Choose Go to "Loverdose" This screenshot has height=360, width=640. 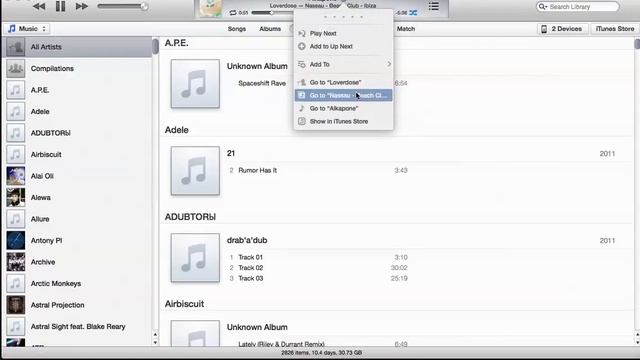point(343,82)
